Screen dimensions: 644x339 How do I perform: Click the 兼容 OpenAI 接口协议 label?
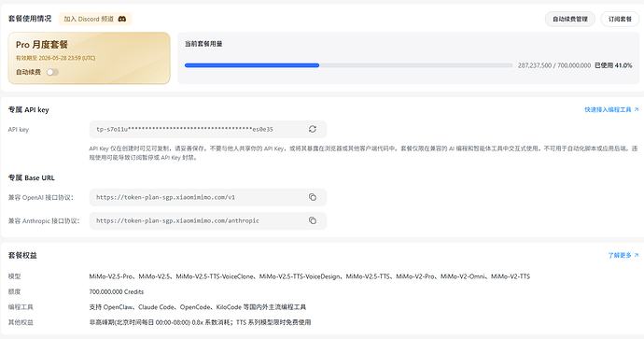tap(41, 197)
